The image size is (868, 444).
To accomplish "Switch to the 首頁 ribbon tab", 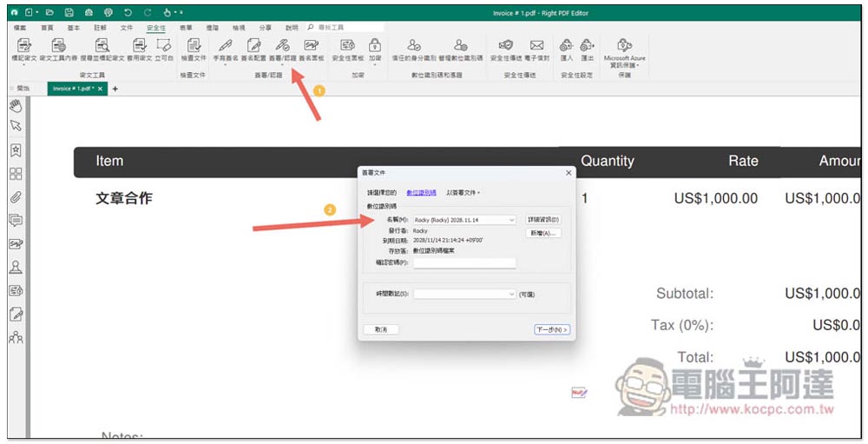I will (47, 27).
